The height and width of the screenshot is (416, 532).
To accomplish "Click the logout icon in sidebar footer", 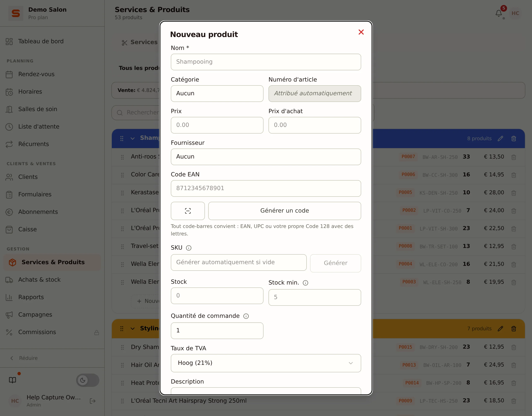I will point(92,401).
